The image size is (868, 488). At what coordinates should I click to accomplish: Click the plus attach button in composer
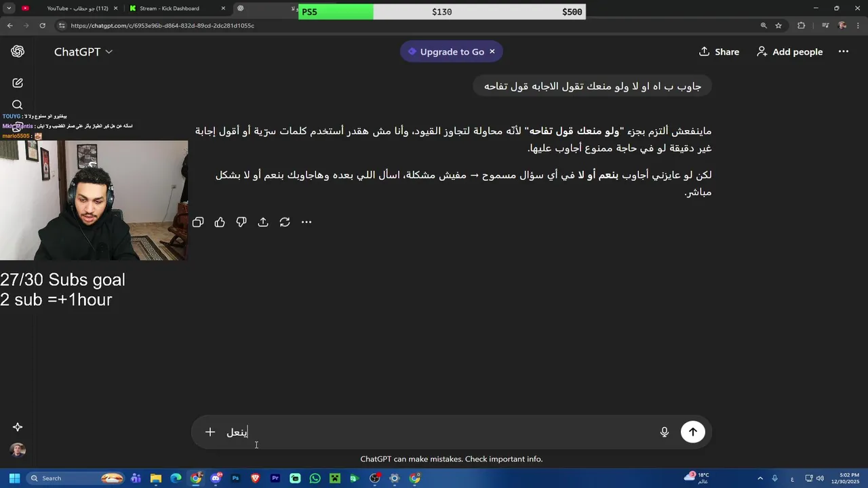tap(210, 432)
